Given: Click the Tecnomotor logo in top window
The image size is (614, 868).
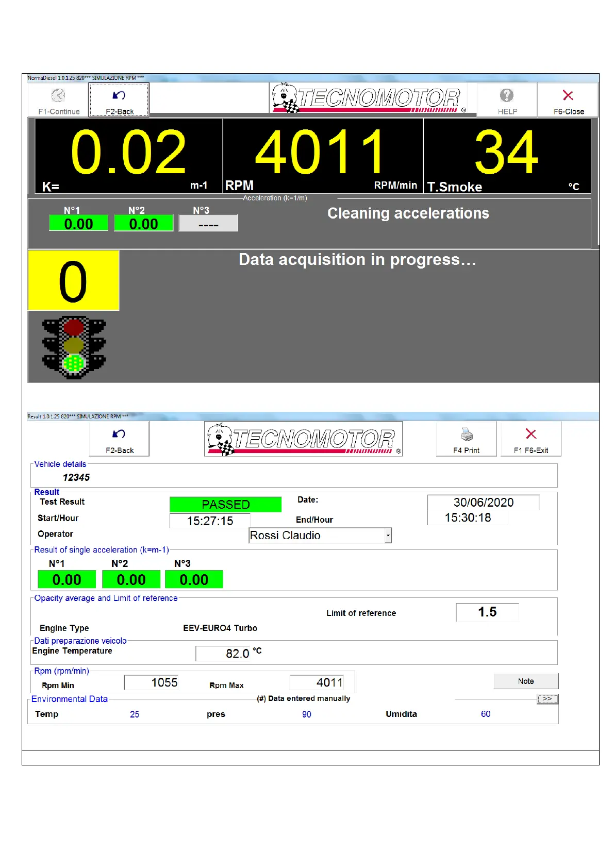Looking at the screenshot, I should click(368, 98).
